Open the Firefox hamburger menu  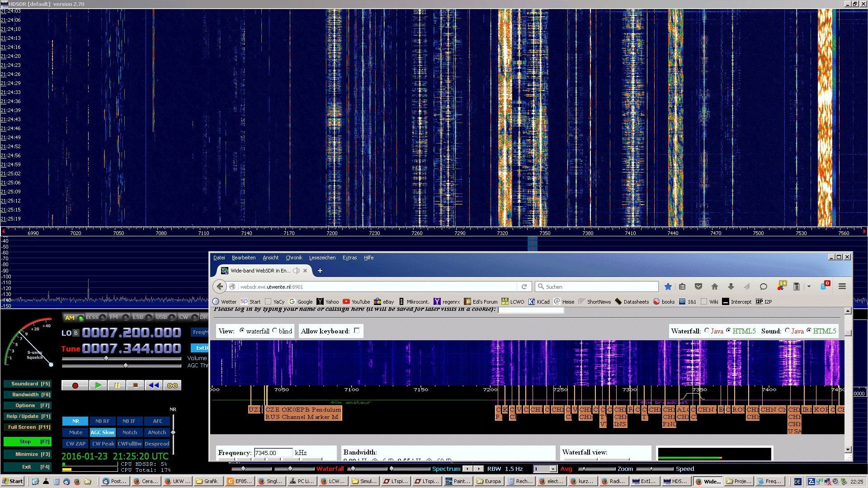point(842,286)
